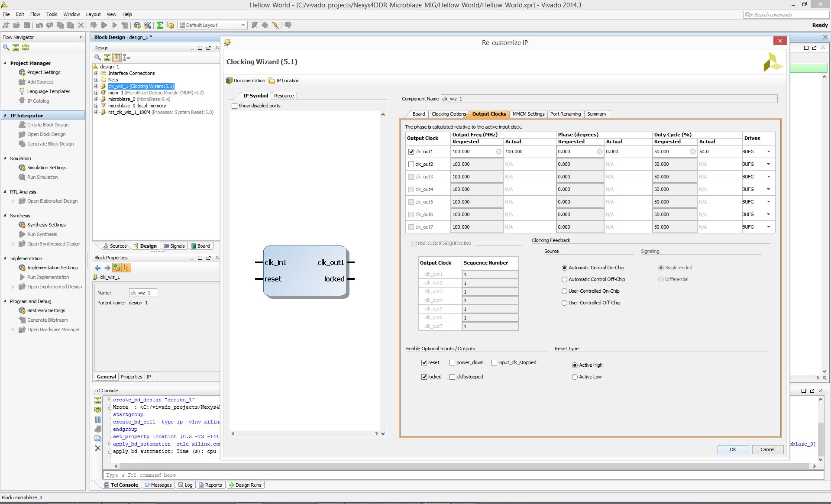The height and width of the screenshot is (504, 831).
Task: Expand the microblaze_0 tree node
Action: pos(97,99)
